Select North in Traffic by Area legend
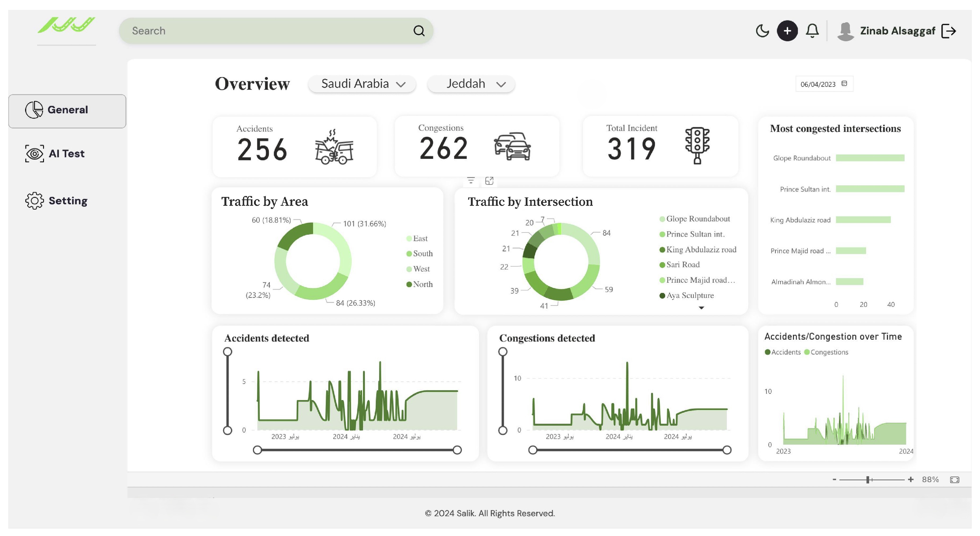This screenshot has width=980, height=536. (x=419, y=284)
